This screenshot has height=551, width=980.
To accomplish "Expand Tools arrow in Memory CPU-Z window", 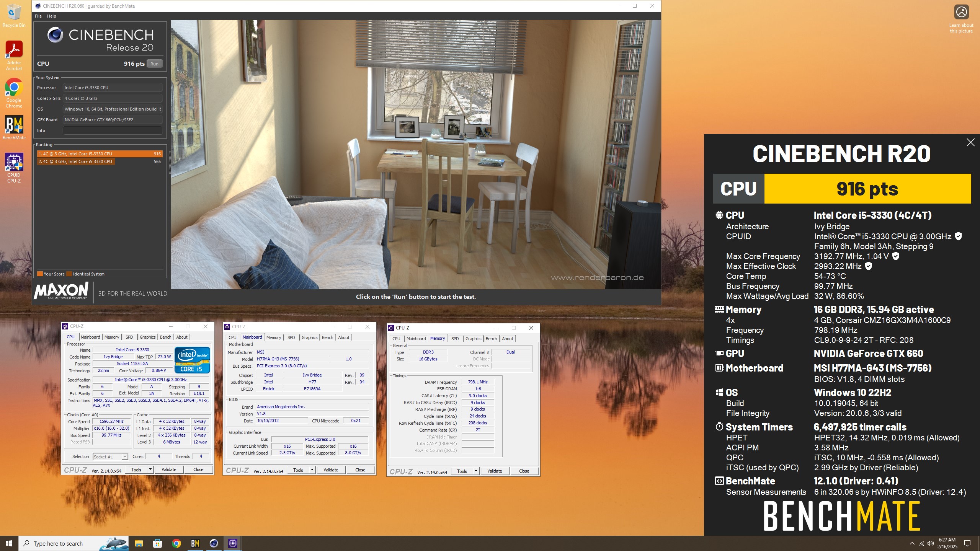I will [476, 471].
